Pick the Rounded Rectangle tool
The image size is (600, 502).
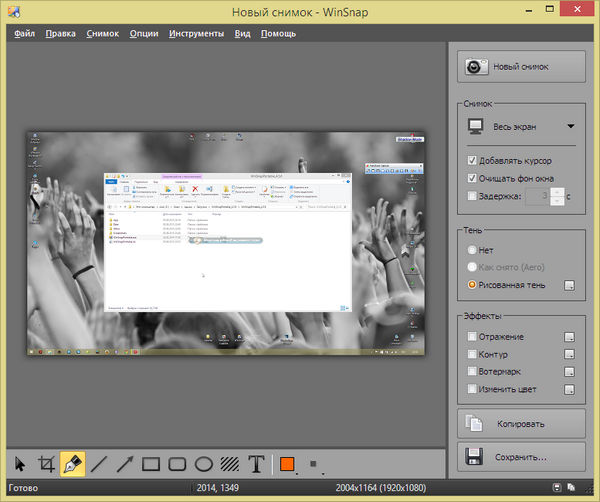pos(177,464)
